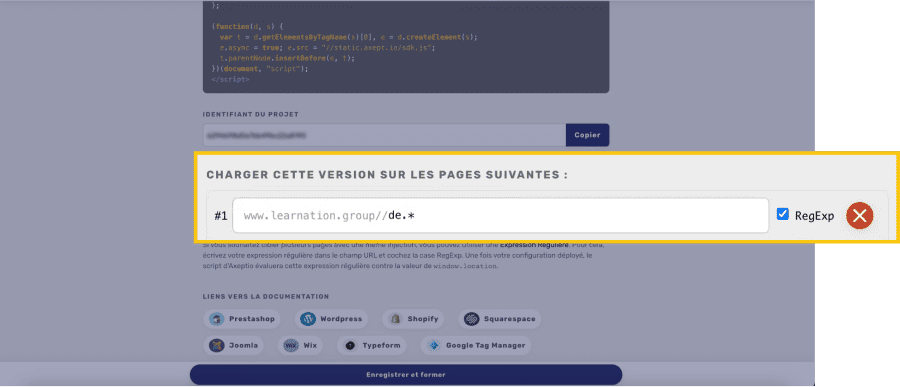900x387 pixels.
Task: Click the code snippet block
Action: pyautogui.click(x=406, y=47)
